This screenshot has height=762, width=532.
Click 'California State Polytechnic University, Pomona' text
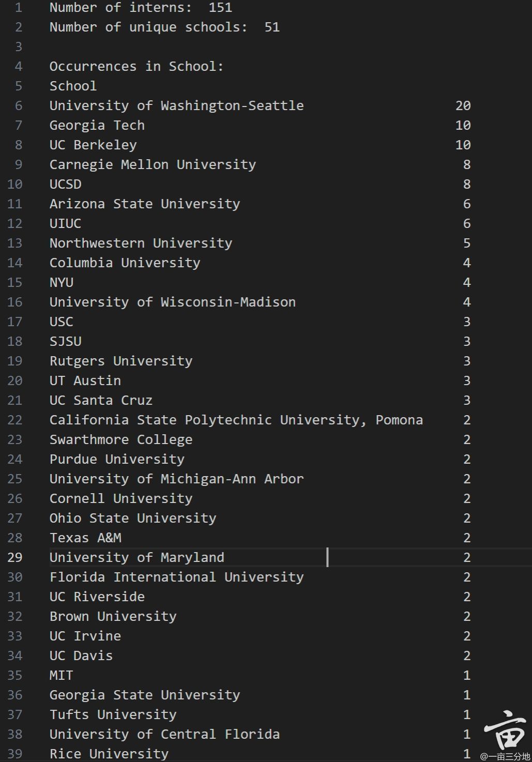coord(236,420)
